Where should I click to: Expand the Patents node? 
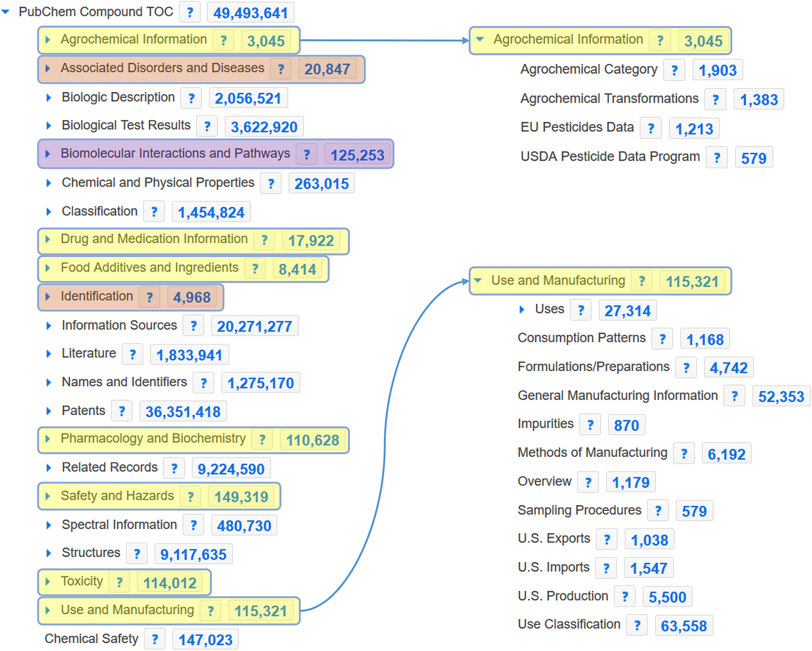[x=49, y=411]
